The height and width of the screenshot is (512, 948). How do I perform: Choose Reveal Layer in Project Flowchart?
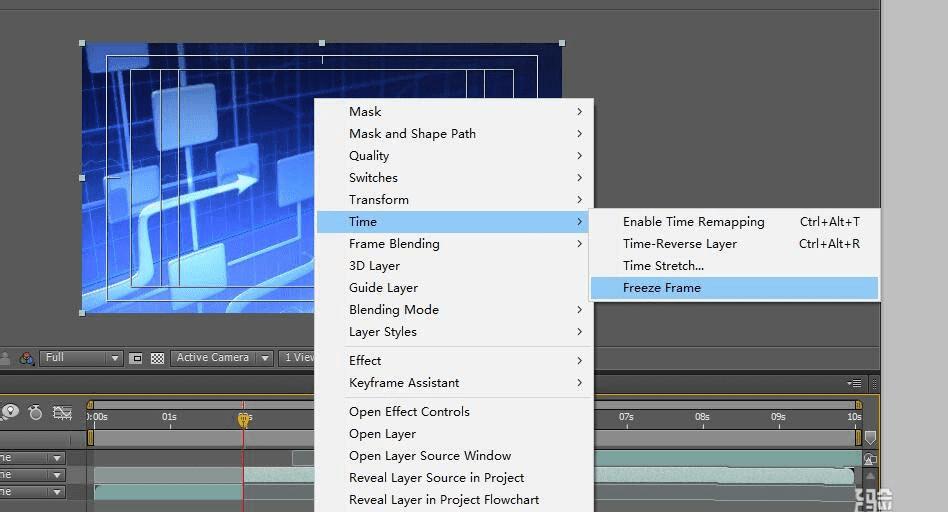point(455,500)
